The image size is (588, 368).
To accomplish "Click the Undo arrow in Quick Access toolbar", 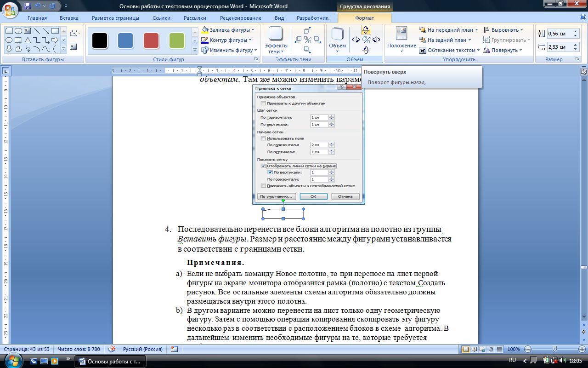I will coord(38,6).
